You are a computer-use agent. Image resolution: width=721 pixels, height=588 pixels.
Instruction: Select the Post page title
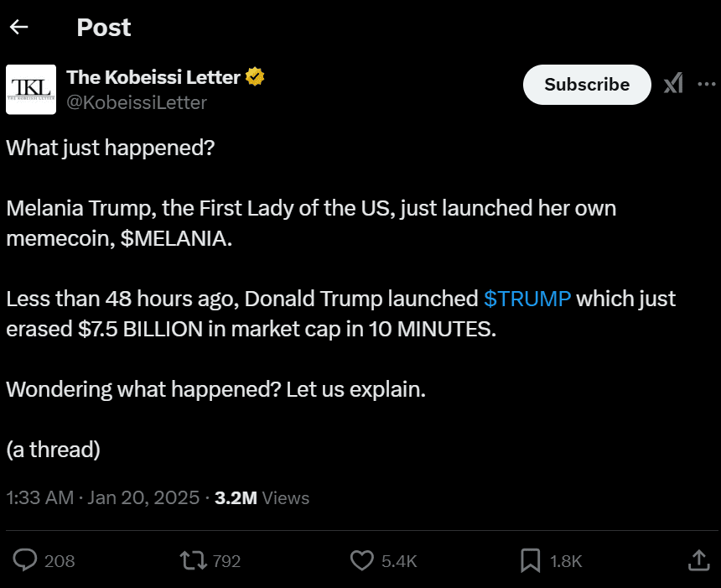click(x=103, y=27)
